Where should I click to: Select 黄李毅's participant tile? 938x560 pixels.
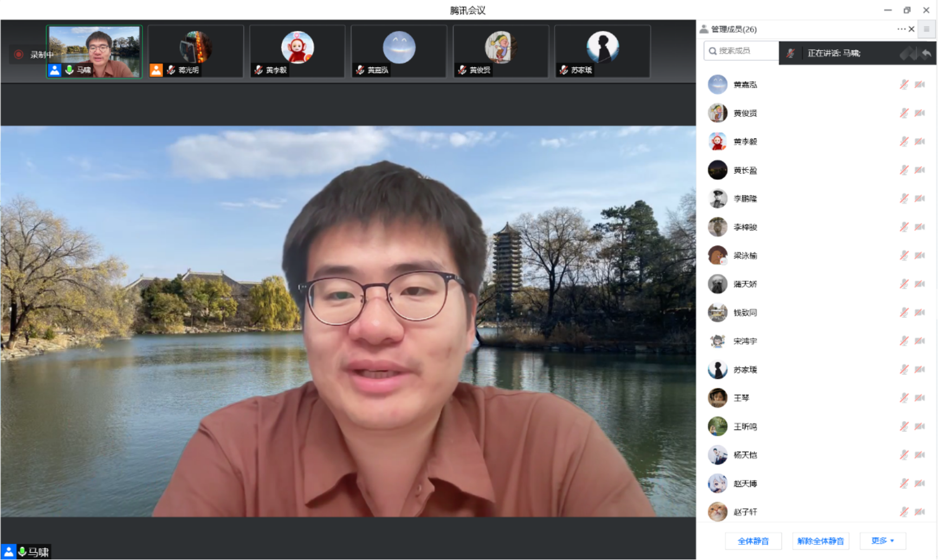(x=297, y=51)
